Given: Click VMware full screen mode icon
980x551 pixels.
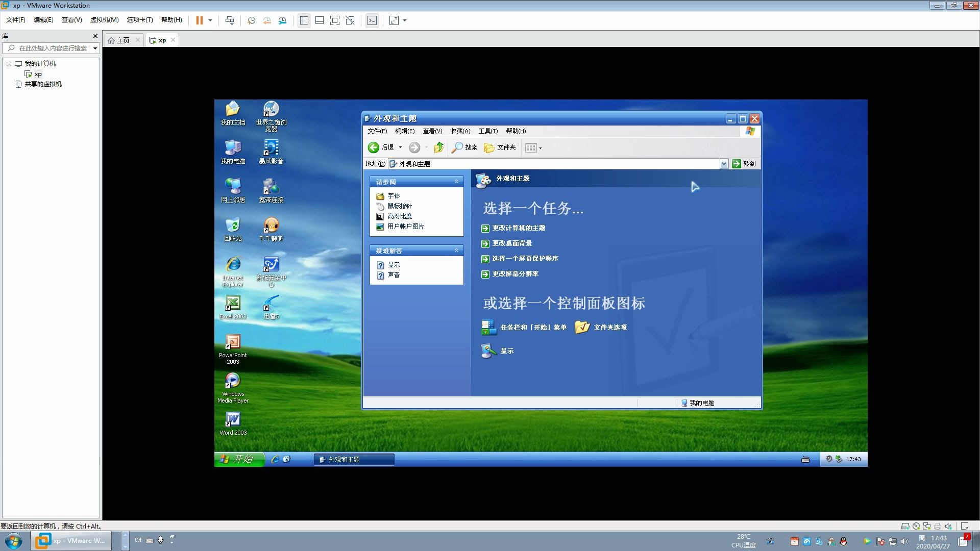Looking at the screenshot, I should [x=335, y=20].
